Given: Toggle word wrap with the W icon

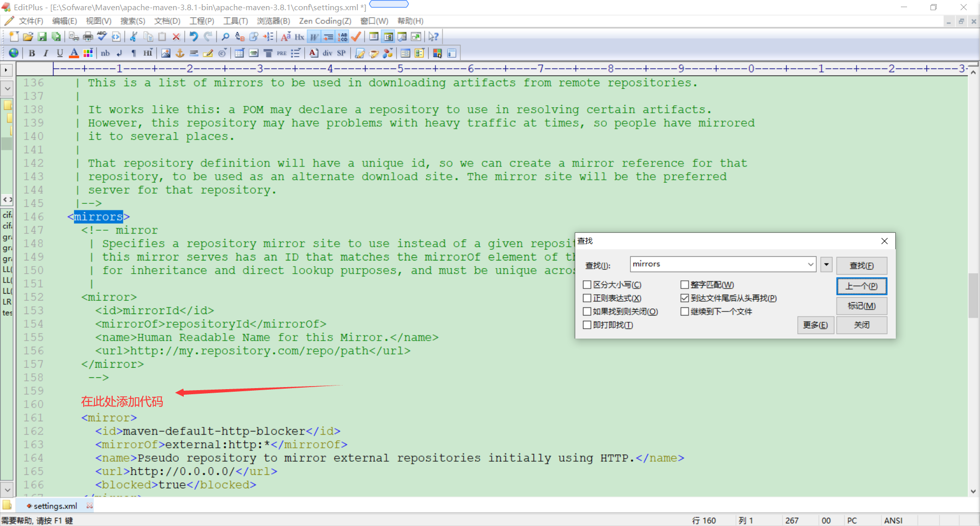Looking at the screenshot, I should click(x=314, y=36).
